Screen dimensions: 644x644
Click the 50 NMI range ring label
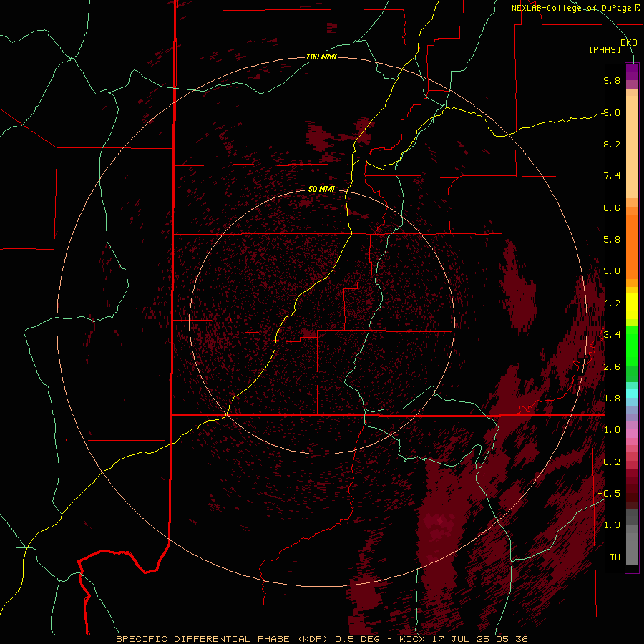[321, 189]
